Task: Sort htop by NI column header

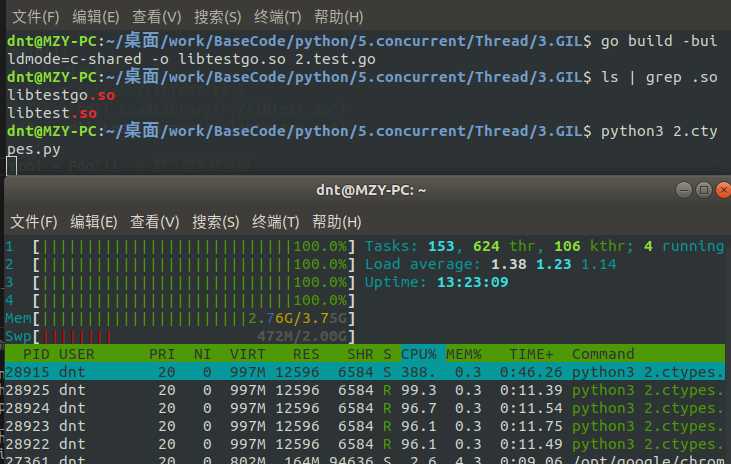Action: coord(202,354)
